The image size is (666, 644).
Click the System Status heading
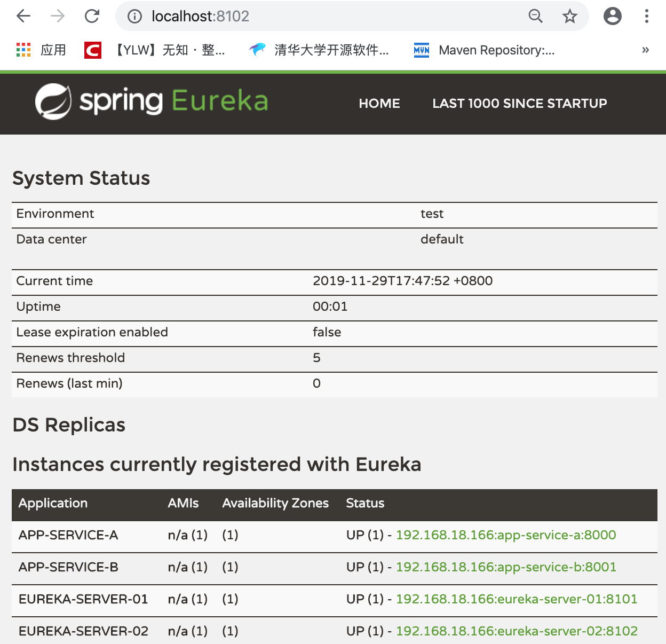[x=81, y=178]
